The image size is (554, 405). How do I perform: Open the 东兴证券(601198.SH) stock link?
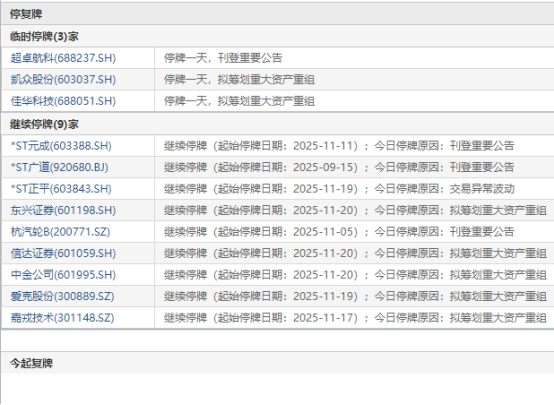63,210
